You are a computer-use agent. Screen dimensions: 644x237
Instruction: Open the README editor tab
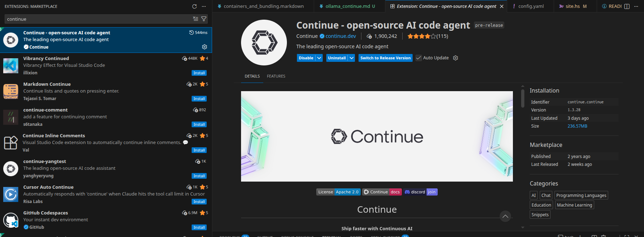(x=612, y=6)
